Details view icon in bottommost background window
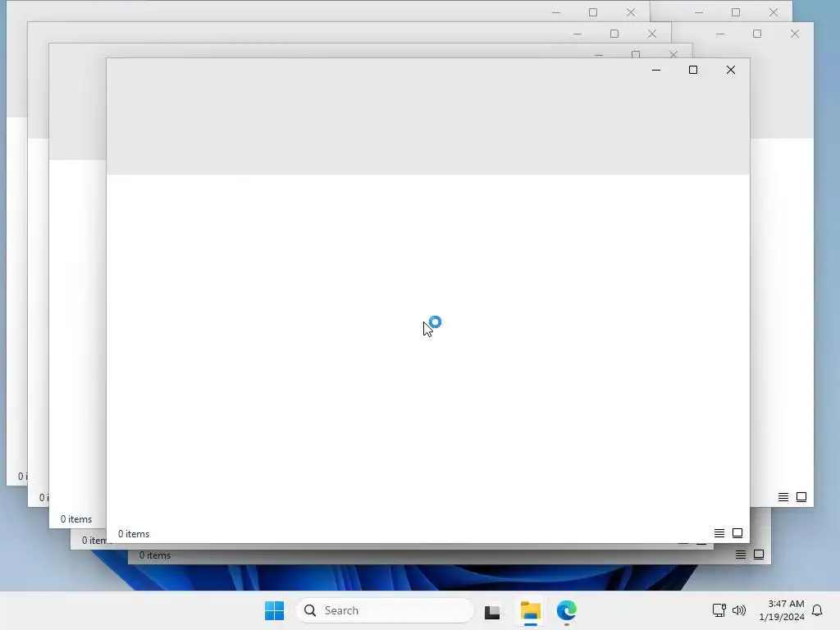This screenshot has width=840, height=630. pos(741,555)
